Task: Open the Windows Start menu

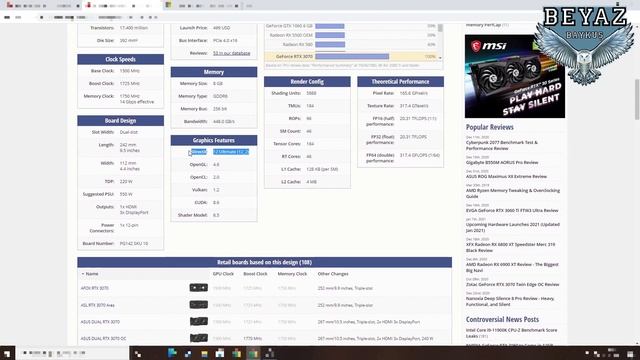Action: pos(7,353)
